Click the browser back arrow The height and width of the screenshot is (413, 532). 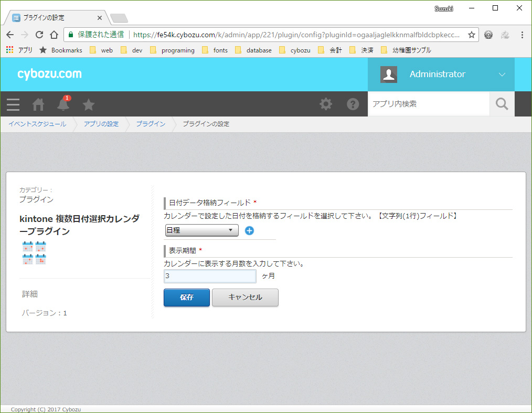pyautogui.click(x=10, y=35)
